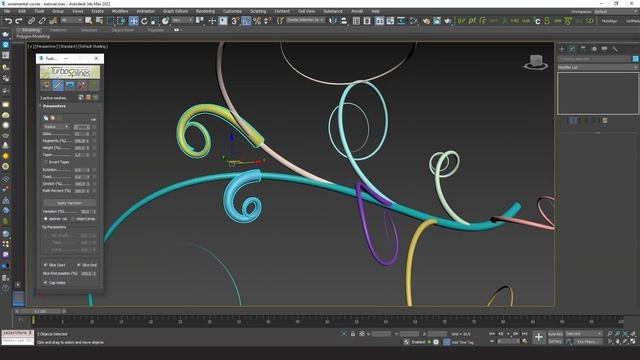
Task: Open the Modifiers menu
Action: tap(120, 11)
